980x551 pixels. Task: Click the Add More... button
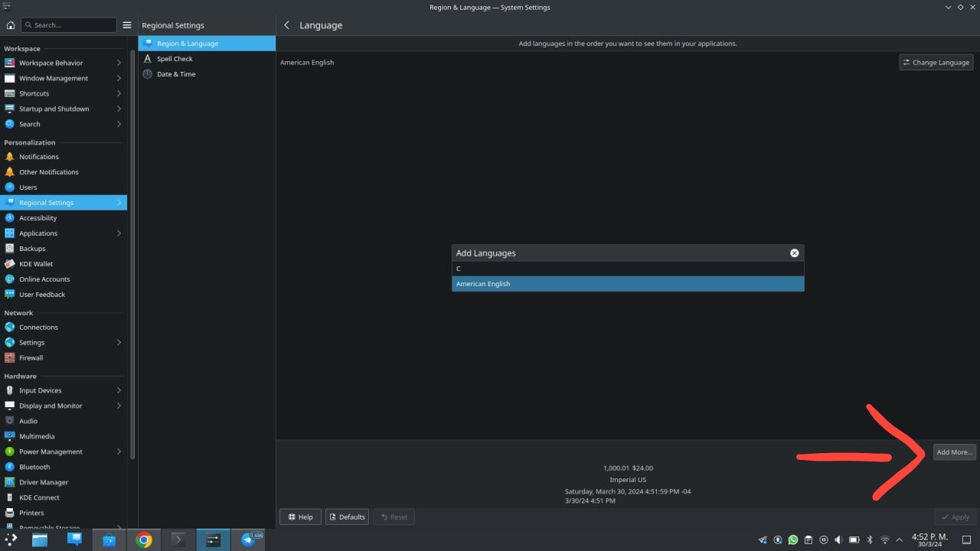pyautogui.click(x=954, y=452)
